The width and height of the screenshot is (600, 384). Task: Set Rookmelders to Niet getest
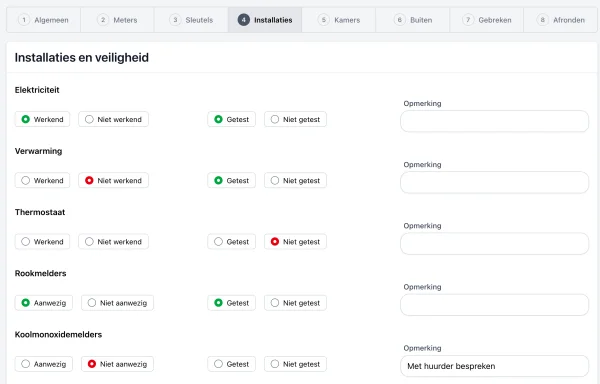[x=295, y=303]
